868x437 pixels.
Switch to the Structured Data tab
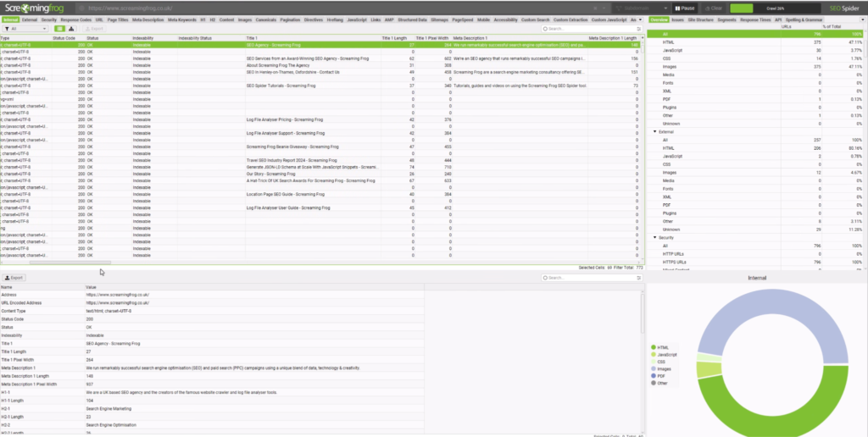pos(412,20)
